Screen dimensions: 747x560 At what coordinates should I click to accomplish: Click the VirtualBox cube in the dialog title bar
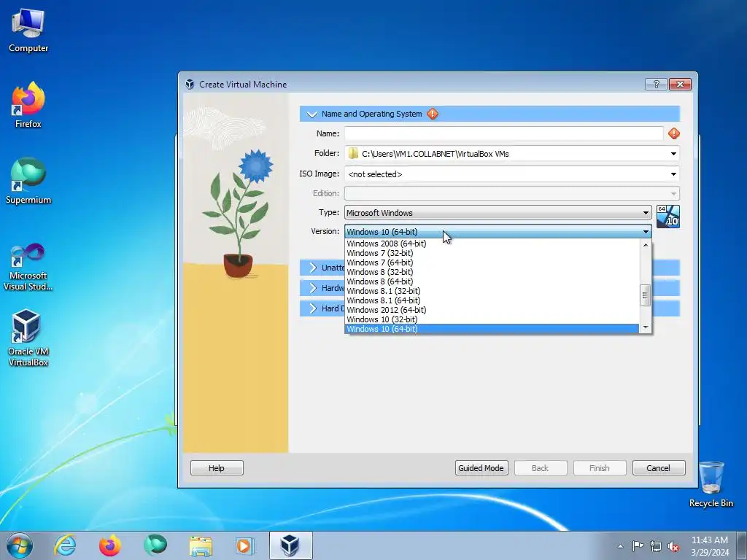[x=190, y=85]
